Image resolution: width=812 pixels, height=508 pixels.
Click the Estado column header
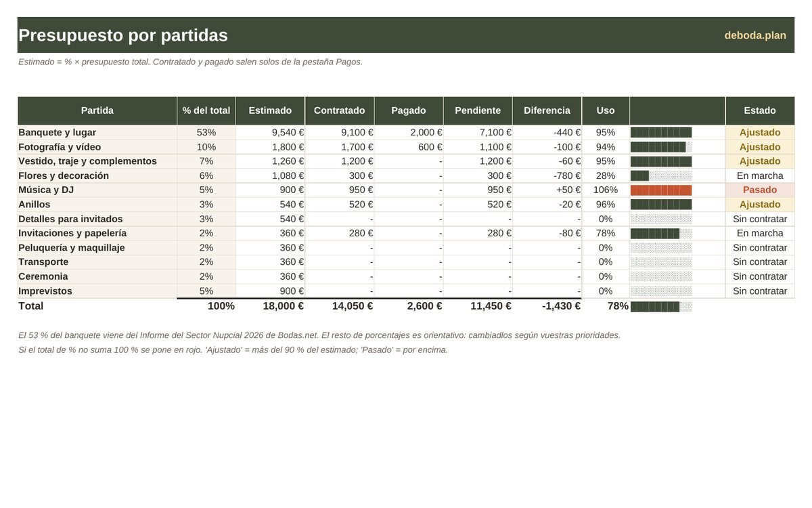(760, 110)
